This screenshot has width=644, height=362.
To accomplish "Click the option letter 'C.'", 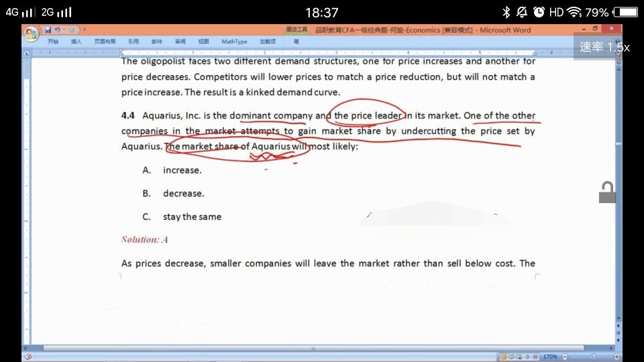I will coord(147,217).
